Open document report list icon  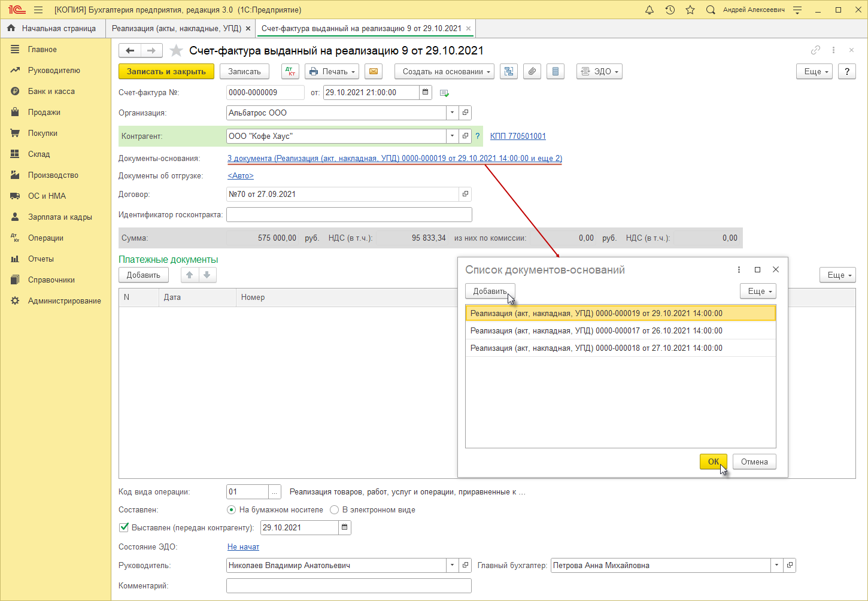[x=556, y=71]
